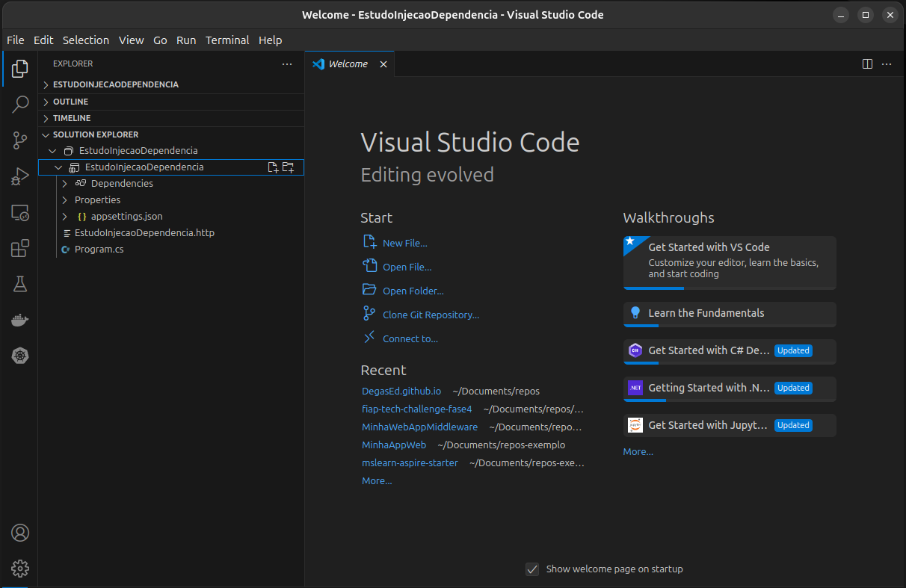The height and width of the screenshot is (588, 906).
Task: Open editor more actions ellipsis
Action: click(887, 64)
